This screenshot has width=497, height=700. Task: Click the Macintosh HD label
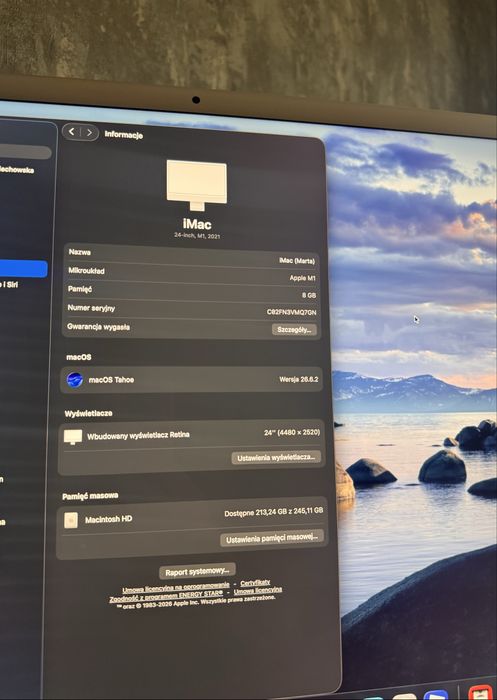tap(109, 519)
